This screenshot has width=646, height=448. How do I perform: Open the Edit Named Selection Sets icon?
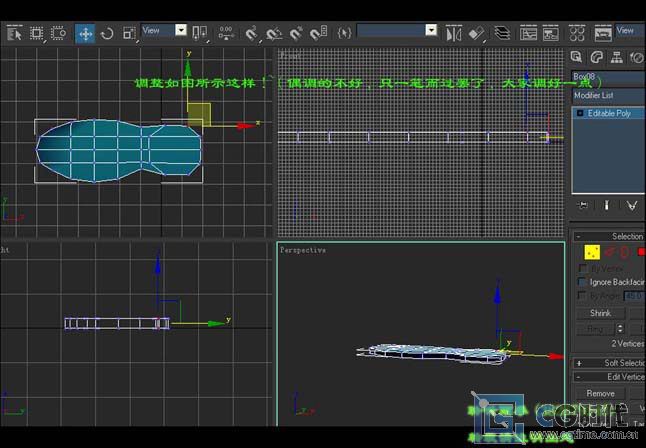click(x=344, y=33)
